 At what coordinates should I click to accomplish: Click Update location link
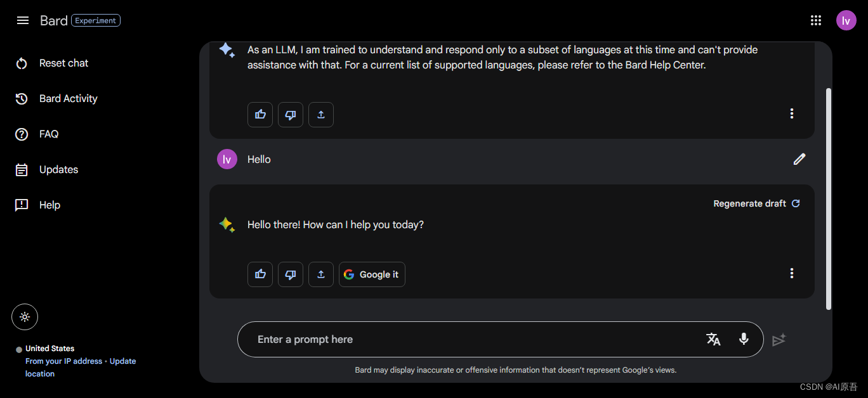click(81, 368)
